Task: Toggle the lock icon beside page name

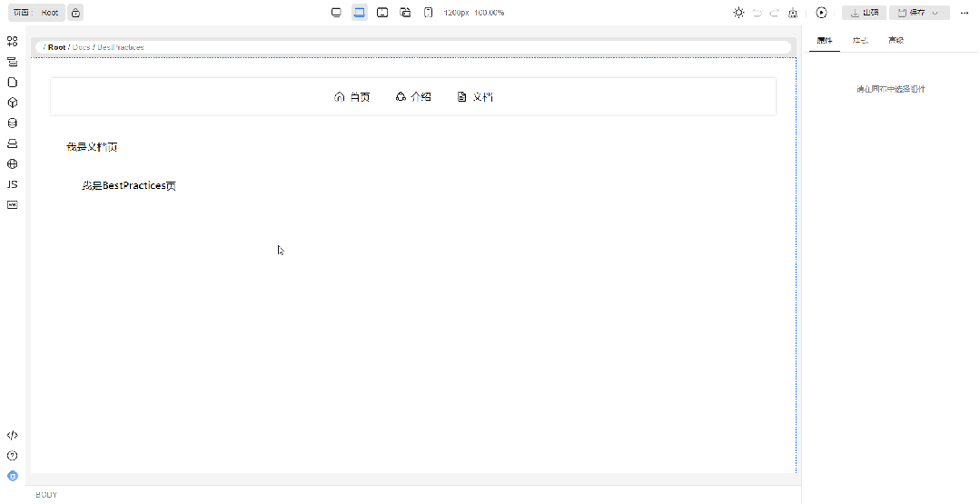Action: (75, 13)
